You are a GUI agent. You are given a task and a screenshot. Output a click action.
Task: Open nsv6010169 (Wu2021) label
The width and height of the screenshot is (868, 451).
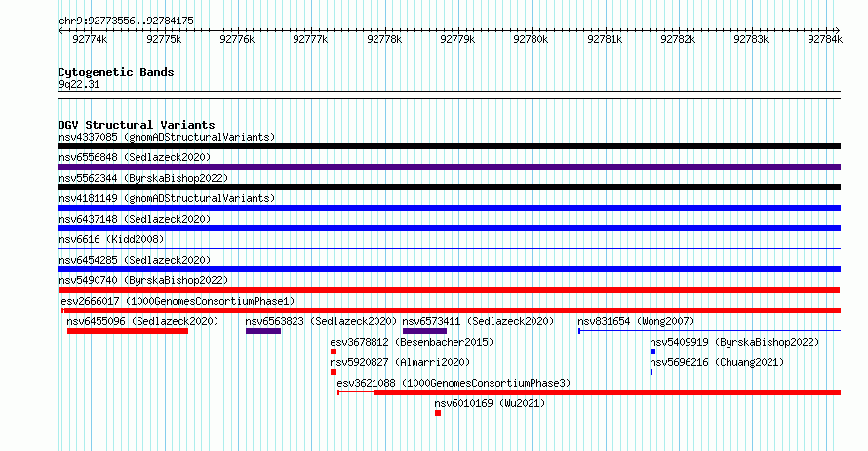[x=490, y=403]
